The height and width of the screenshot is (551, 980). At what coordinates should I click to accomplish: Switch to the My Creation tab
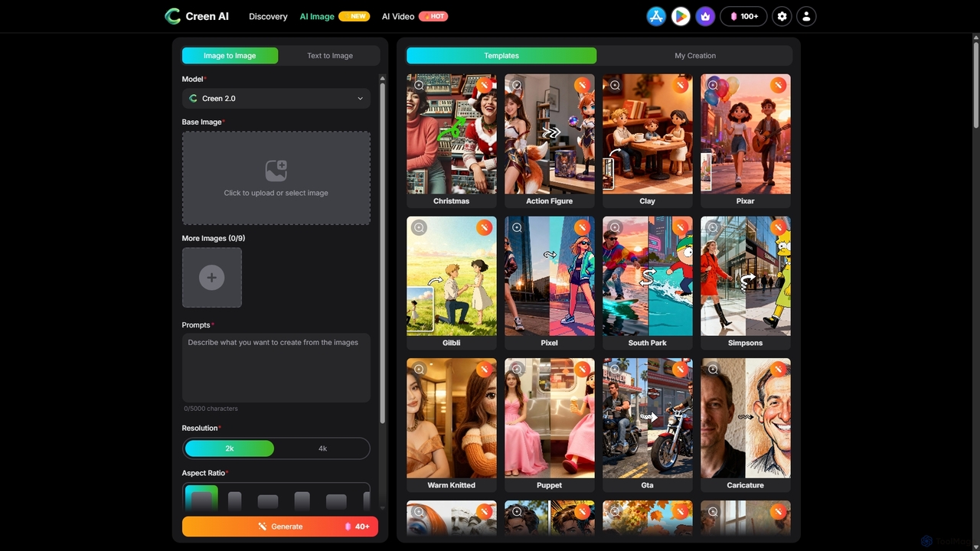pyautogui.click(x=695, y=55)
